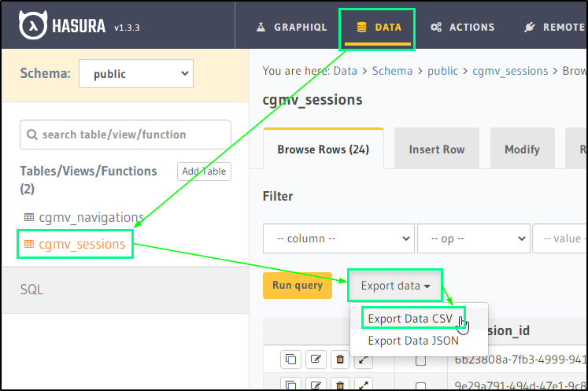Clone the row starting 6b23808a
This screenshot has width=588, height=391.
click(x=290, y=360)
